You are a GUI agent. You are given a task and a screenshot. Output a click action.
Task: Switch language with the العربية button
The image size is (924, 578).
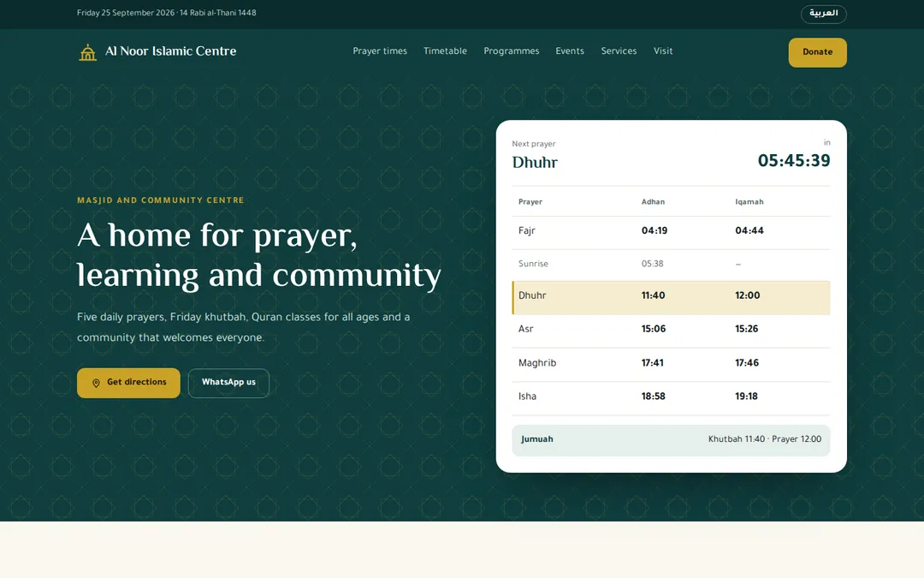823,14
